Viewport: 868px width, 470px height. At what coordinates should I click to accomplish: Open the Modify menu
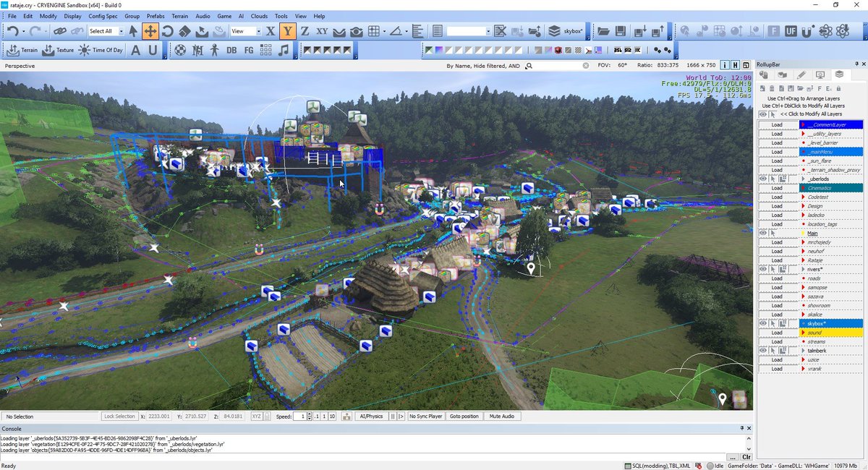pos(48,16)
